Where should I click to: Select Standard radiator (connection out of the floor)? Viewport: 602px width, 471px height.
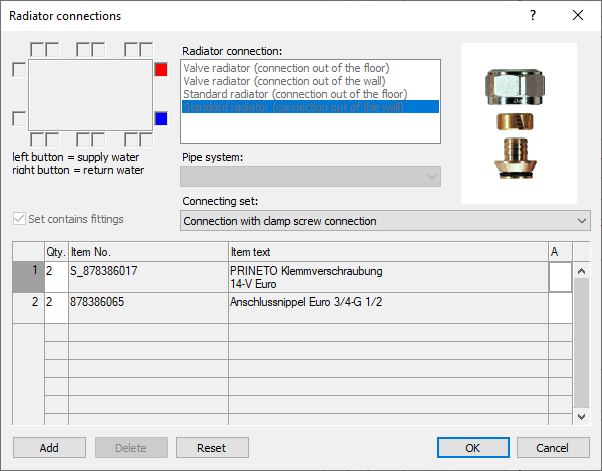[295, 94]
